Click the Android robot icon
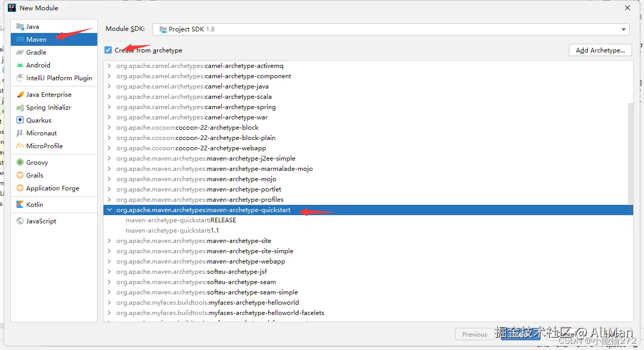This screenshot has width=644, height=350. click(20, 65)
